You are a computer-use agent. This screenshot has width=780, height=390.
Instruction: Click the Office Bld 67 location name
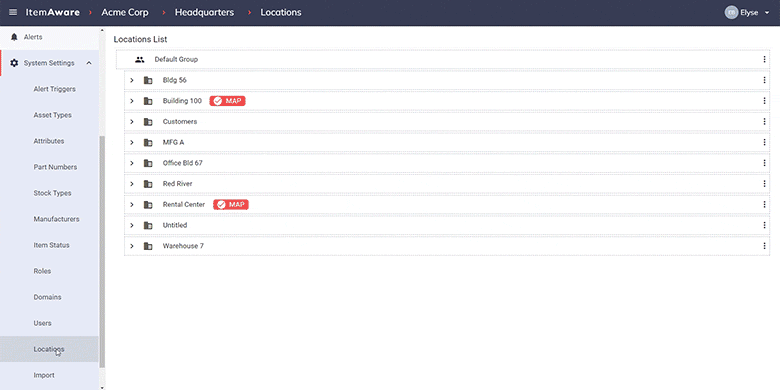(x=183, y=163)
